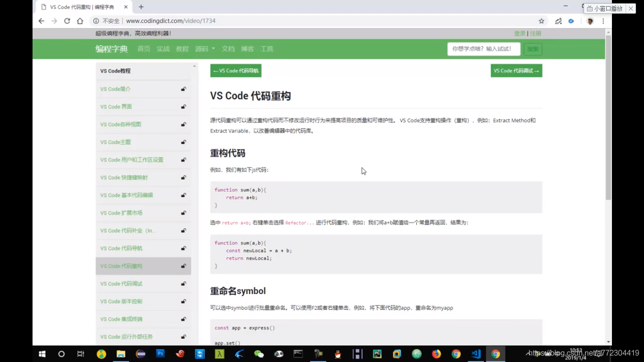Click the 注册 register link

pos(536,33)
